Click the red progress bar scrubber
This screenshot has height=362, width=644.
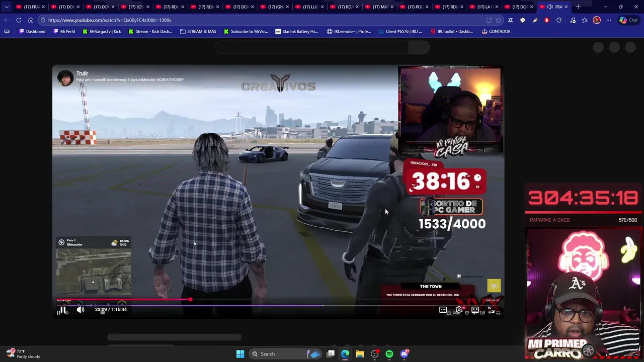[x=190, y=300]
